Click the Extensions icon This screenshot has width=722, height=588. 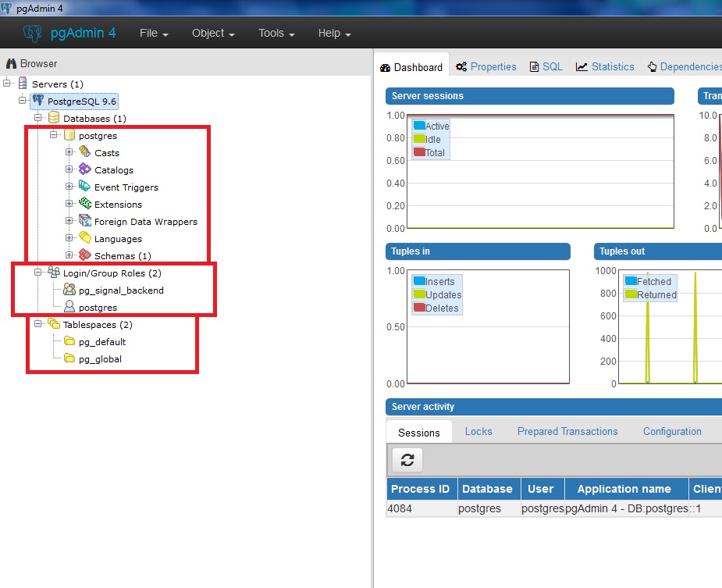[x=85, y=203]
